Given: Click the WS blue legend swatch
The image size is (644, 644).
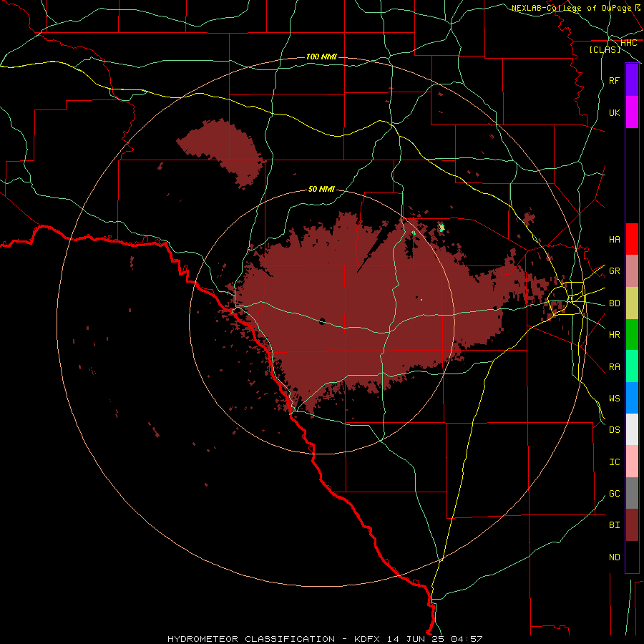Looking at the screenshot, I should tap(632, 398).
